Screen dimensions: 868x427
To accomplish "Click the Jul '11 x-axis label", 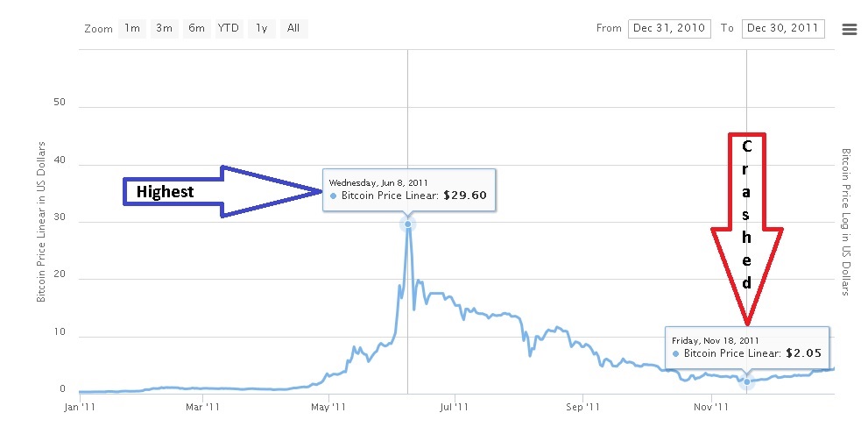I will click(x=455, y=407).
